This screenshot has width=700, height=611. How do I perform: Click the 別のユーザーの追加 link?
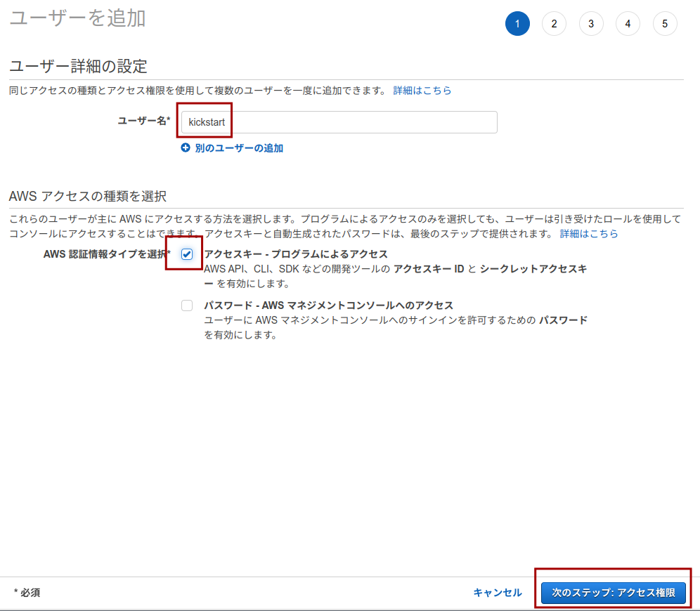238,147
